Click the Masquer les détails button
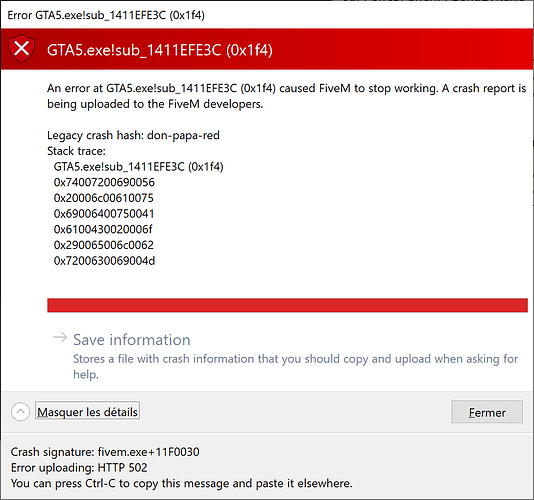The height and width of the screenshot is (500, 534). coord(88,411)
